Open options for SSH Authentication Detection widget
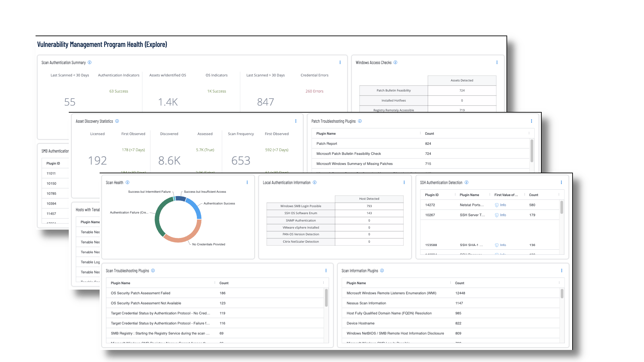The height and width of the screenshot is (362, 644). tap(561, 182)
